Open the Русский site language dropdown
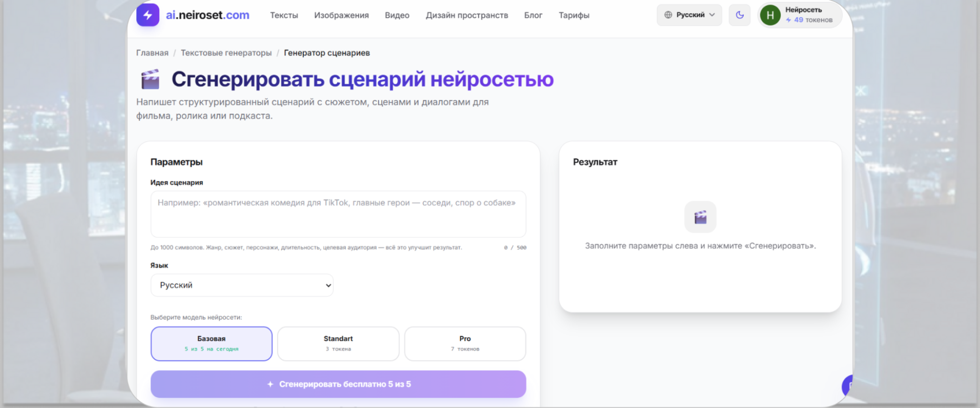Screen dimensions: 980x408 tap(689, 15)
